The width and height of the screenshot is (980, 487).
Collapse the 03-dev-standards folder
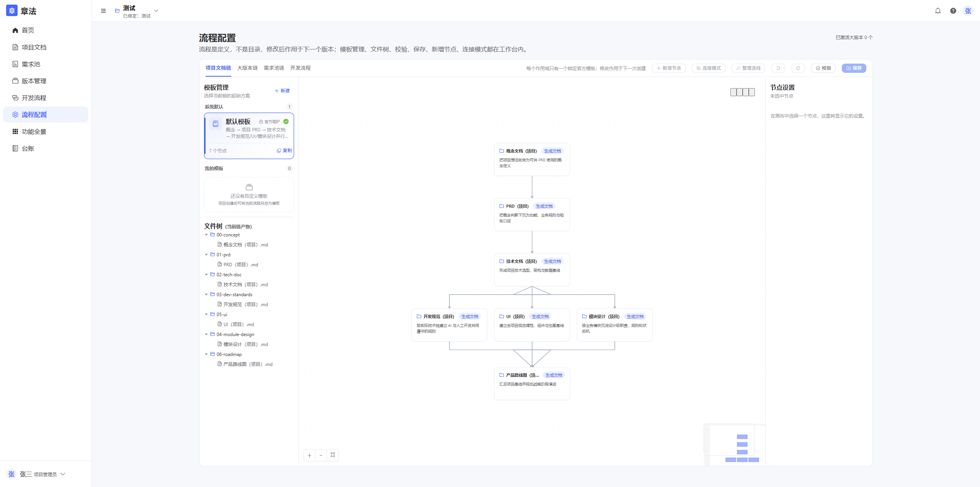coord(206,295)
